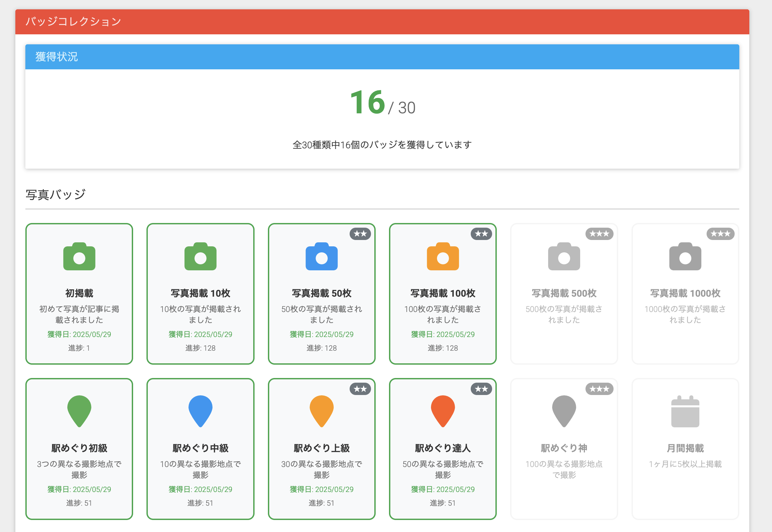Image resolution: width=772 pixels, height=532 pixels.
Task: Click the 写真掲載 10枚 badge title
Action: tap(200, 293)
